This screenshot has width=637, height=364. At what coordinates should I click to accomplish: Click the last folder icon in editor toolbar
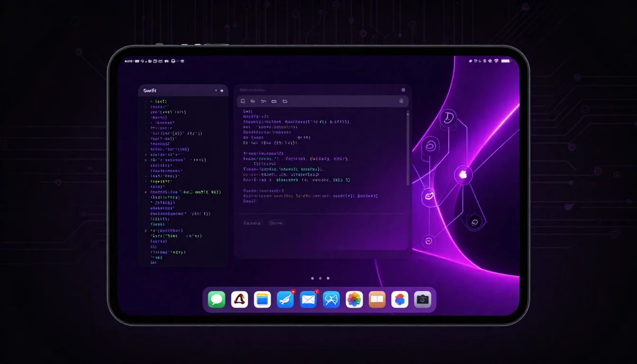tap(285, 101)
